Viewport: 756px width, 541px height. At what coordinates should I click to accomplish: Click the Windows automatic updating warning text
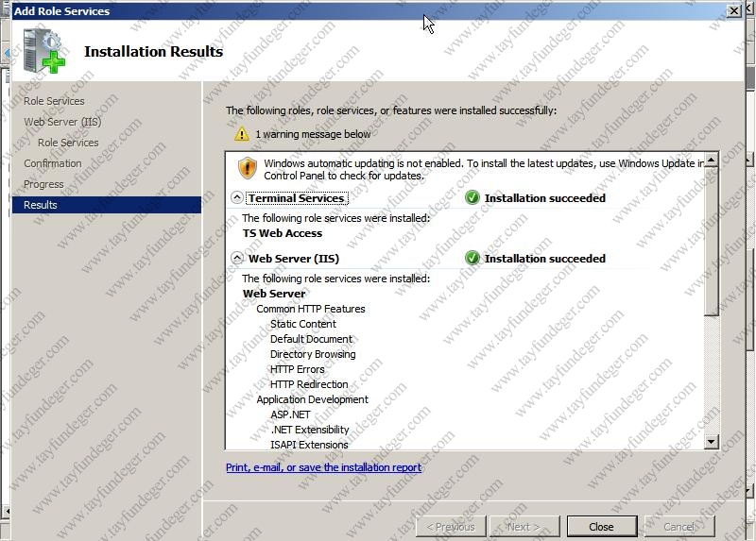[x=484, y=170]
